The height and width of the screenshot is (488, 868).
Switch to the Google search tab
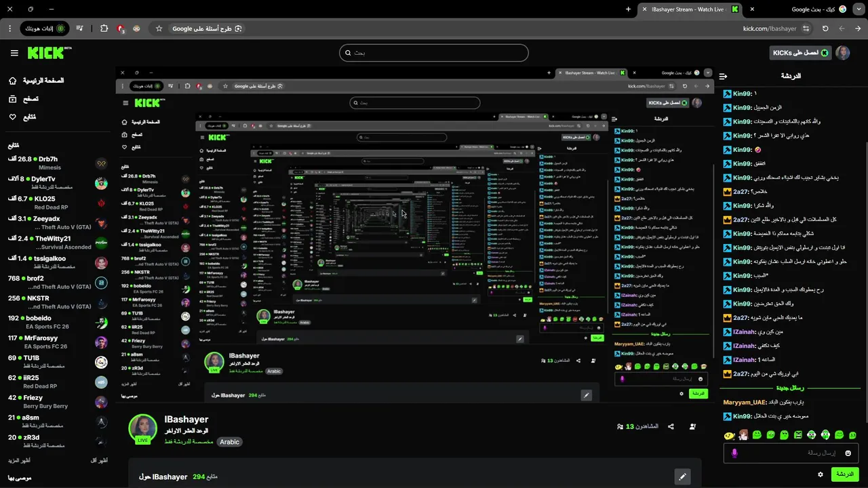point(800,9)
